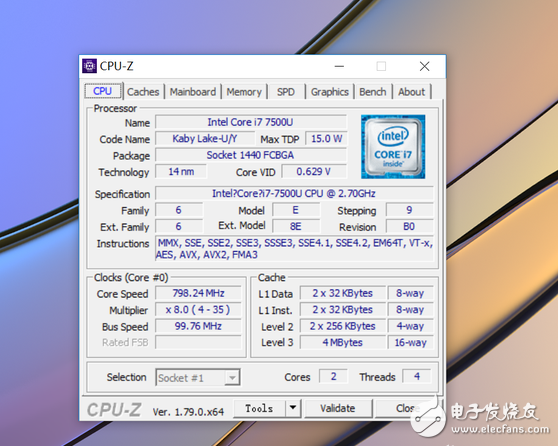The height and width of the screenshot is (446, 558).
Task: Expand the Tools dropdown arrow
Action: coord(293,408)
